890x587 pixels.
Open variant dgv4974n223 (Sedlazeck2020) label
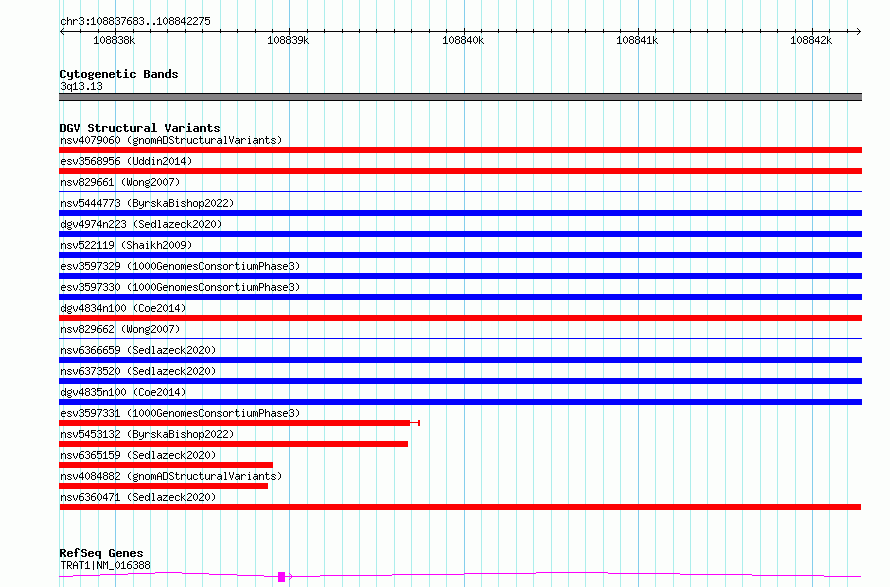(x=141, y=224)
